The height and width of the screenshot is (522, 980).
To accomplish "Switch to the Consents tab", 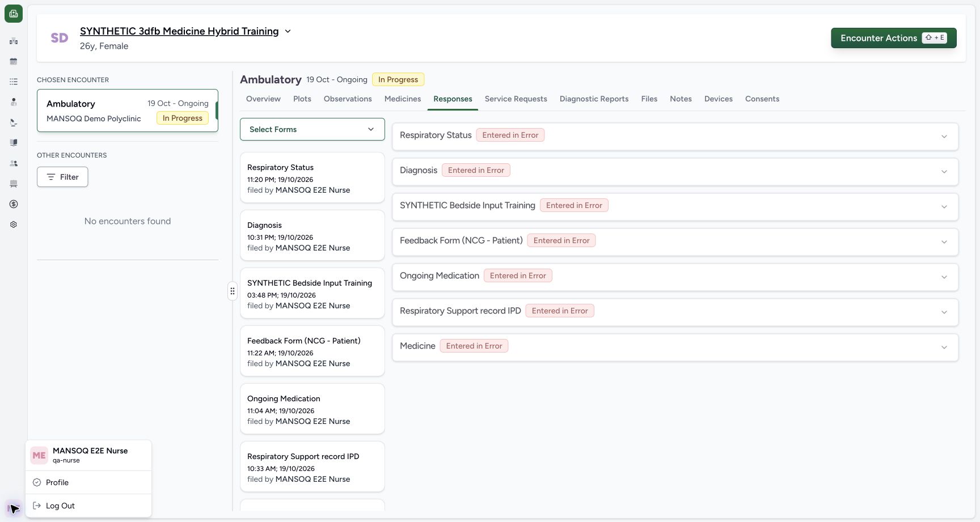I will [762, 99].
